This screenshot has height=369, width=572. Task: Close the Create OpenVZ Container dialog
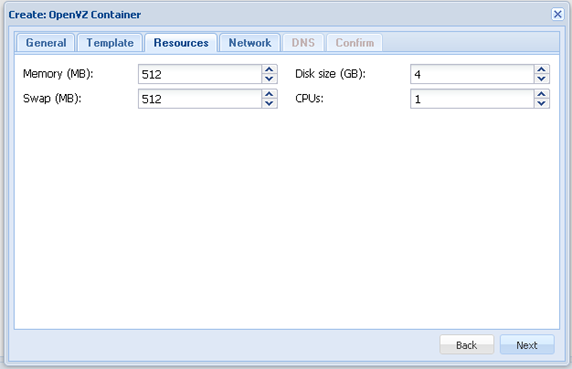pos(557,15)
